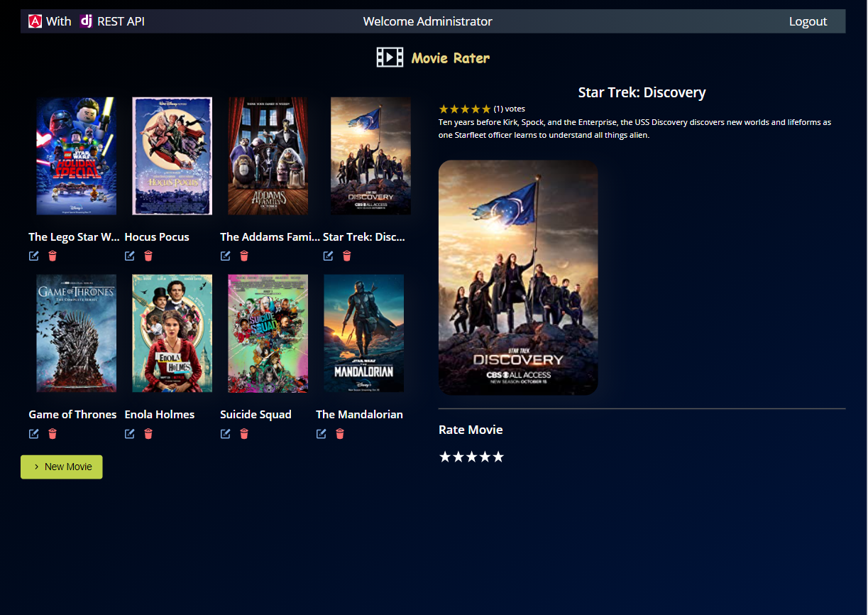Delete The Mandalorian with the trash icon

pyautogui.click(x=340, y=433)
